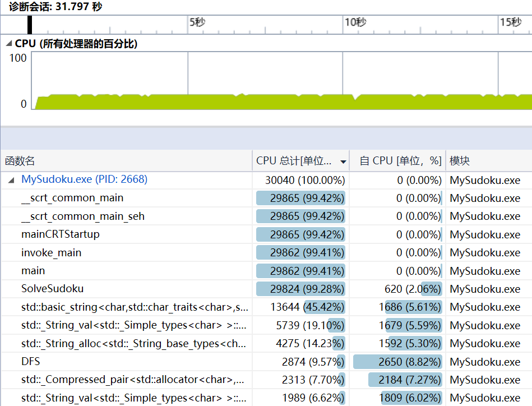
Task: Select the DFS function row
Action: pos(31,362)
